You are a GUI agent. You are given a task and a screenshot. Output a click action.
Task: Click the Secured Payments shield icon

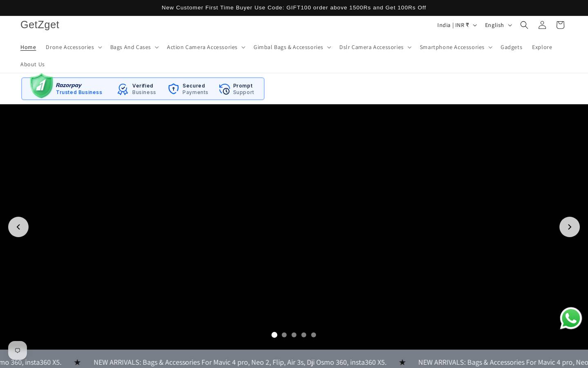coord(174,89)
